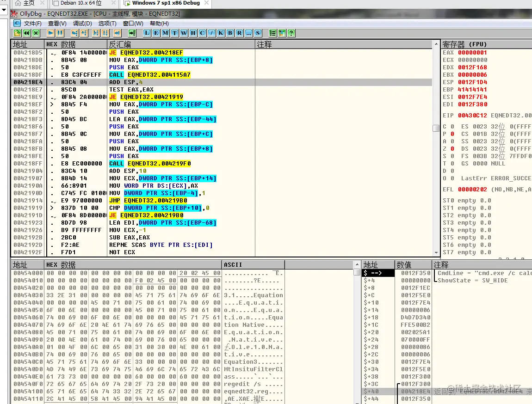Show the CPU window (C) icon
This screenshot has height=404, width=532.
(202, 33)
